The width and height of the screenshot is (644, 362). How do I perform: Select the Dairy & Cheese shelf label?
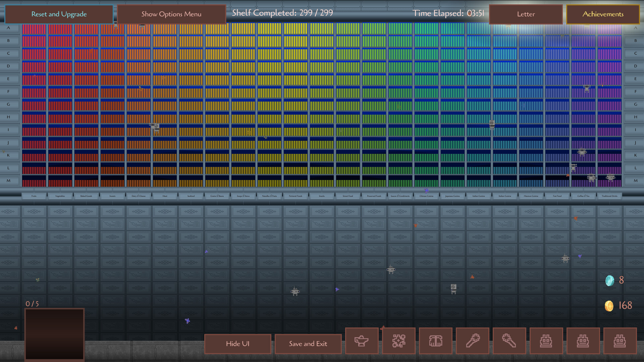tap(139, 196)
